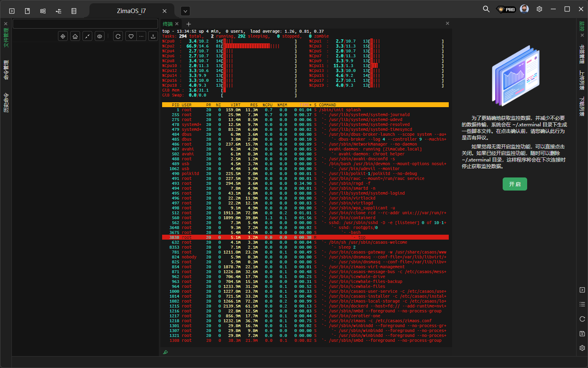Click the list icon in right sidebar
The width and height of the screenshot is (588, 368).
tap(582, 304)
